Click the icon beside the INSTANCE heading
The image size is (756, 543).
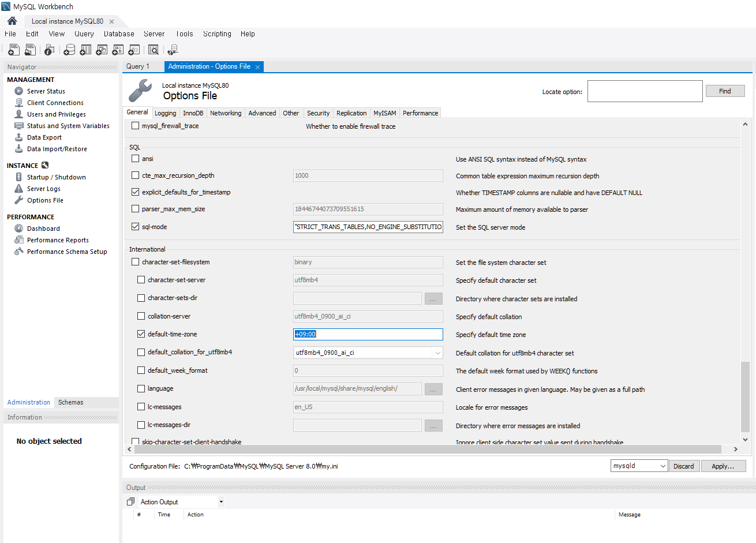click(45, 166)
